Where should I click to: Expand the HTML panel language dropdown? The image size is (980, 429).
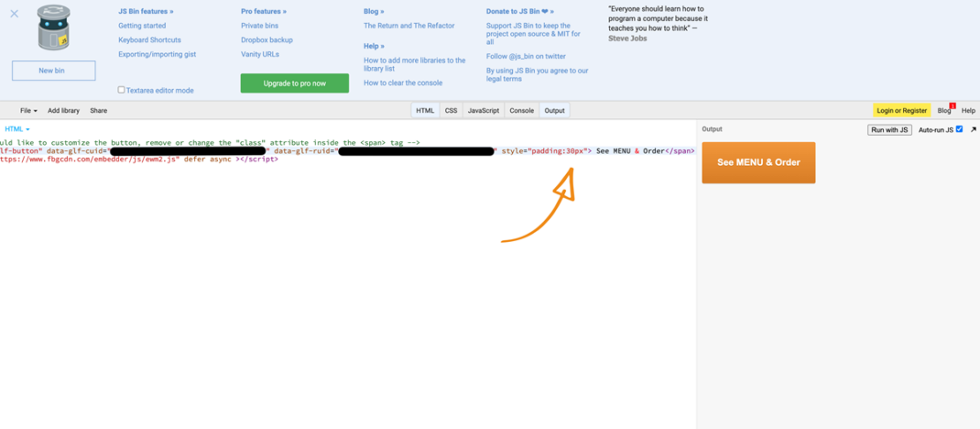(17, 129)
